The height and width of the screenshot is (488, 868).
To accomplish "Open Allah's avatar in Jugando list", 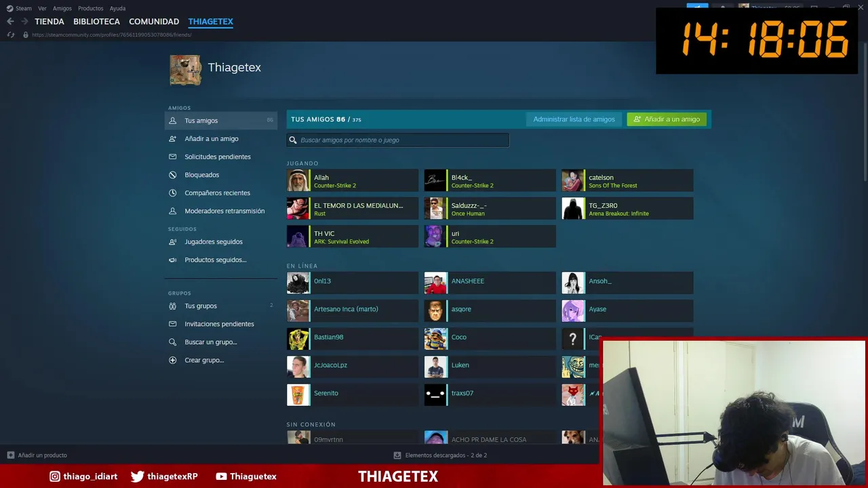I will 298,180.
